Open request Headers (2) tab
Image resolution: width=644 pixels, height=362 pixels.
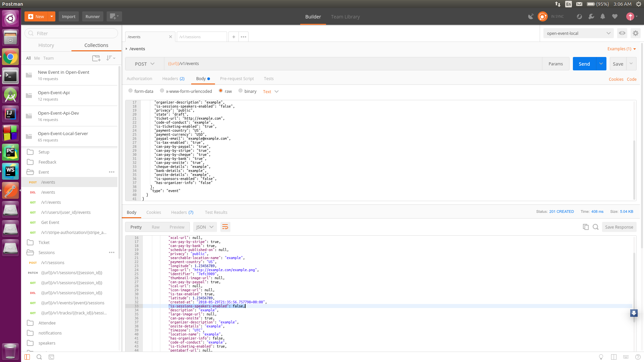tap(173, 79)
